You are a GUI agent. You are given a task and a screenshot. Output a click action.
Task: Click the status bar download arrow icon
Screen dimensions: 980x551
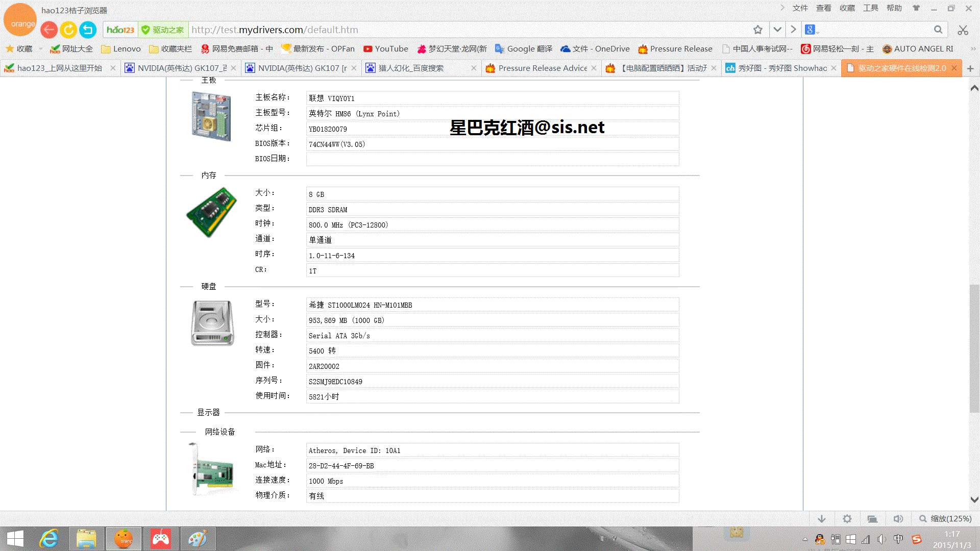(x=822, y=519)
